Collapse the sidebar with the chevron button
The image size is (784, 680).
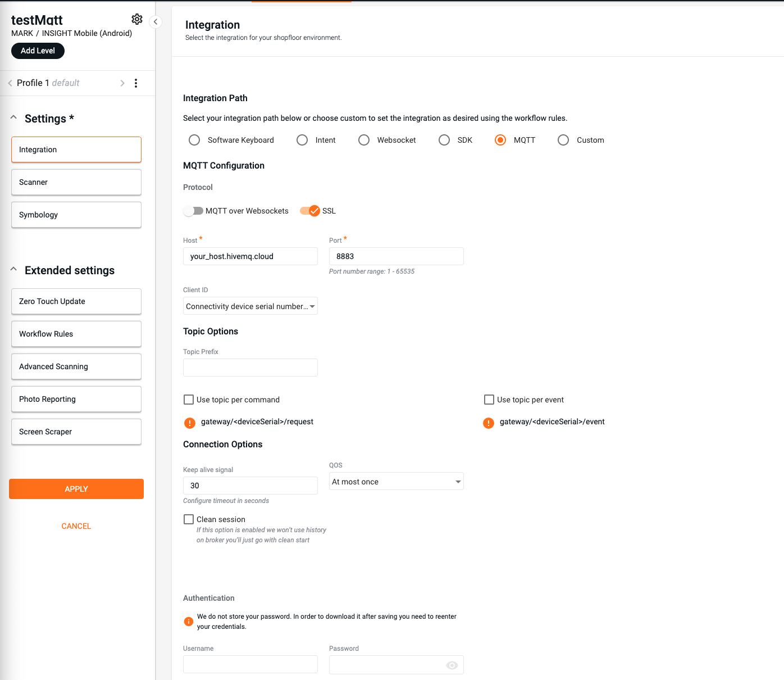[156, 22]
